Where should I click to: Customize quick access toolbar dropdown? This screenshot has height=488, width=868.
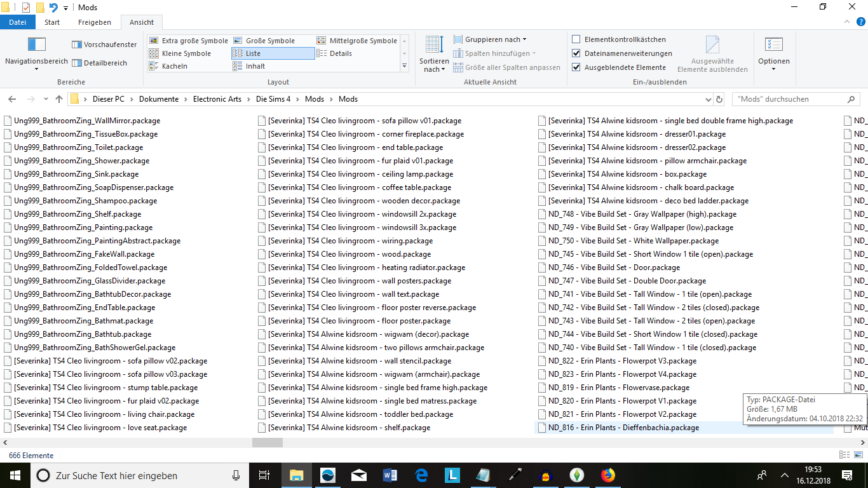pos(65,8)
